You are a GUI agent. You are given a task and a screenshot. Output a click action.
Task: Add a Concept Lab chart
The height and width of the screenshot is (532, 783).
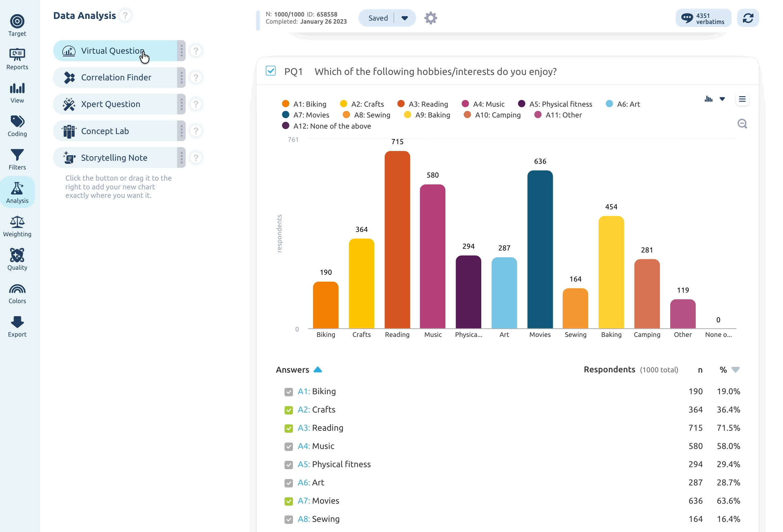pyautogui.click(x=115, y=131)
